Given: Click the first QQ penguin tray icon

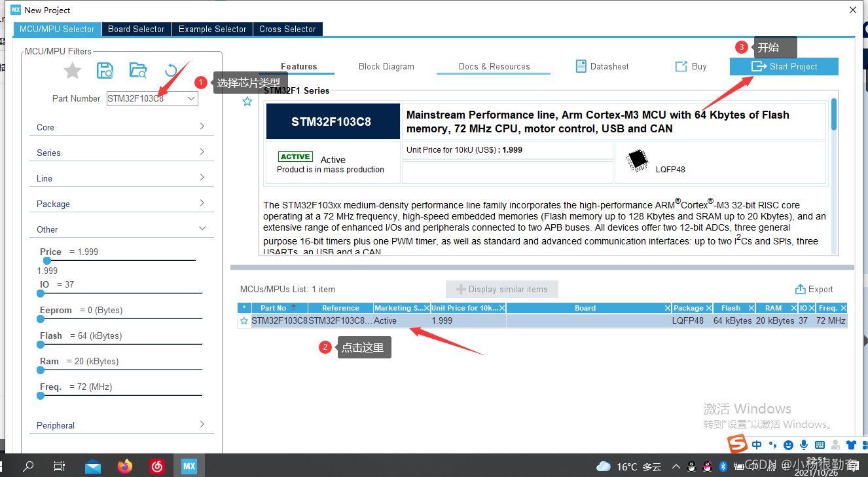Looking at the screenshot, I should [x=691, y=467].
